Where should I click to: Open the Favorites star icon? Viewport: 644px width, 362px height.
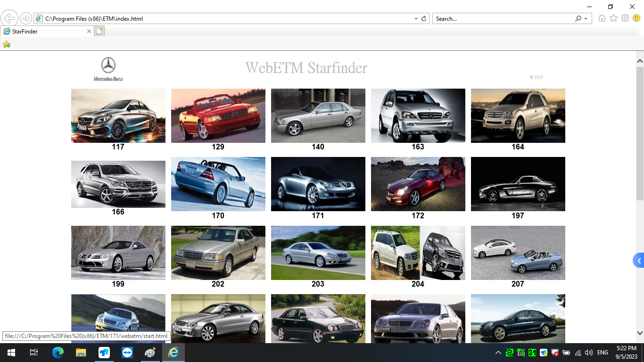[x=612, y=18]
